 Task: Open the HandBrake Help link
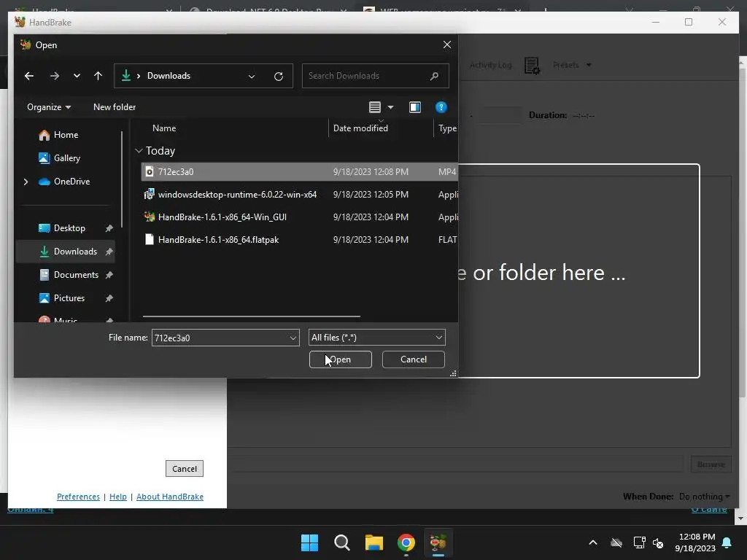(x=118, y=497)
